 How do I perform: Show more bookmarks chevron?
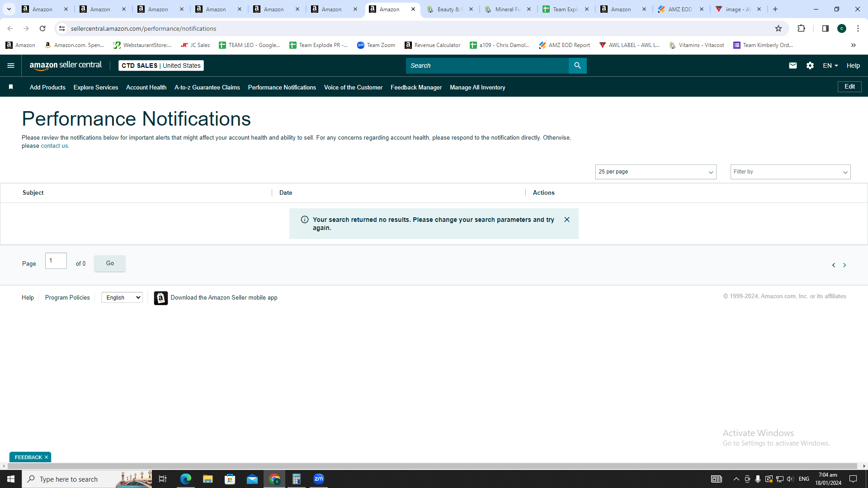853,45
